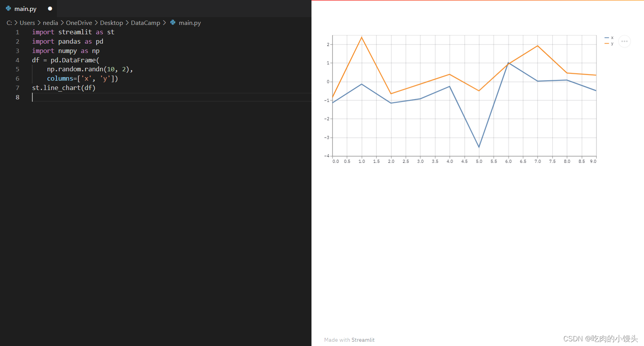Click 'st.line_chart(df)' on line 7
The image size is (644, 346).
(64, 88)
